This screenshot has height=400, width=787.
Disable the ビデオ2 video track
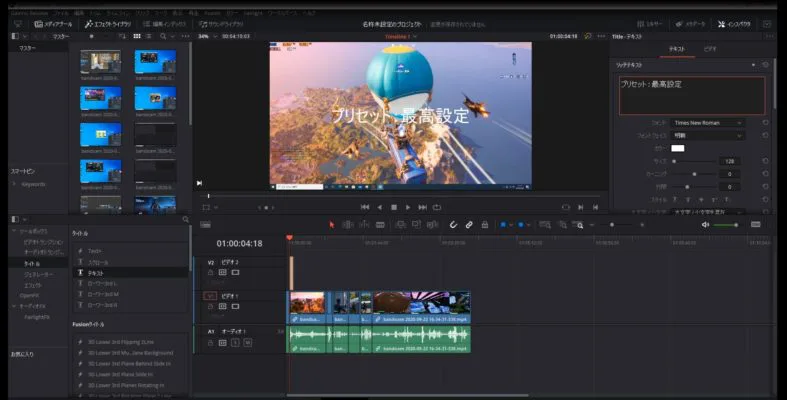[x=235, y=273]
